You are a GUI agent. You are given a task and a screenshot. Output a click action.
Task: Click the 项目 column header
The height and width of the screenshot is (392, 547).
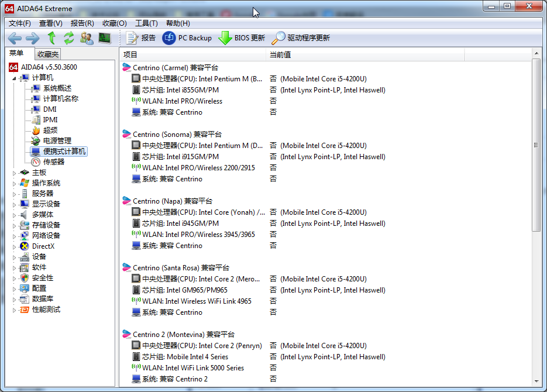coord(193,55)
